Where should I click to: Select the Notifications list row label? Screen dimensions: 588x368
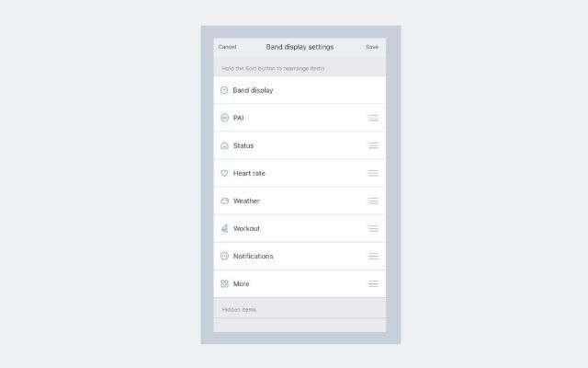254,256
